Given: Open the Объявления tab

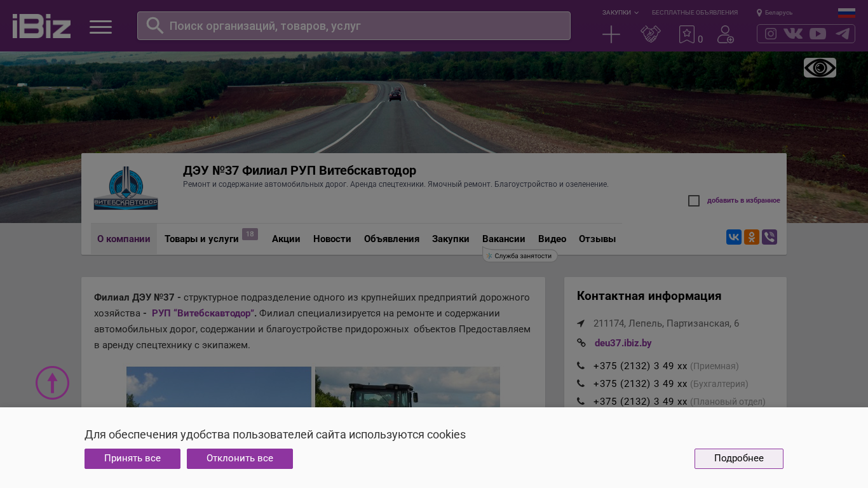Looking at the screenshot, I should coord(391,239).
